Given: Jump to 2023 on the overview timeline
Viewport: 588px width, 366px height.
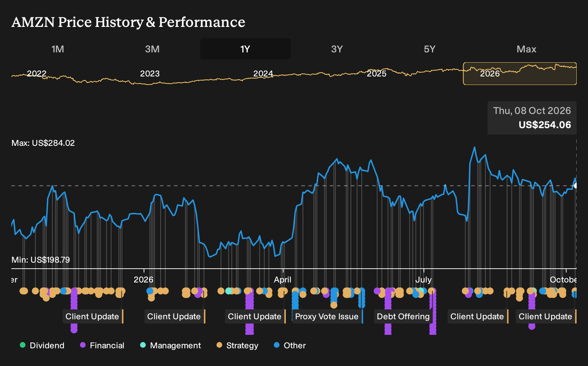Looking at the screenshot, I should click(x=150, y=74).
